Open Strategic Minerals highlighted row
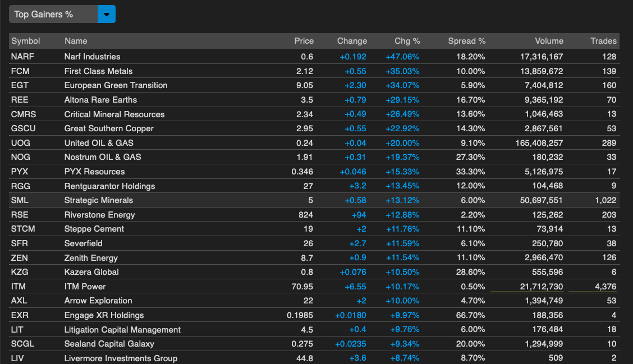This screenshot has width=633, height=364. (98, 200)
